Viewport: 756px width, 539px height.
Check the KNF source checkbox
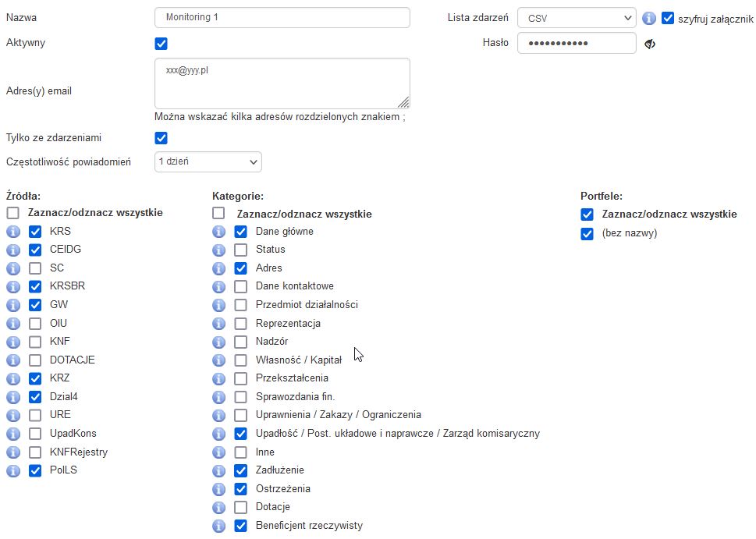tap(35, 342)
